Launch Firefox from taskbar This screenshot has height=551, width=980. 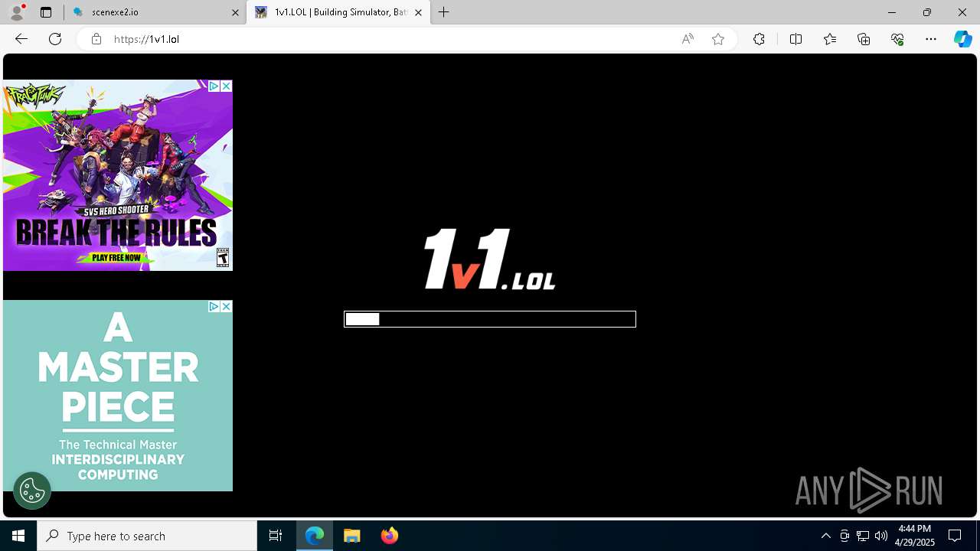point(390,536)
